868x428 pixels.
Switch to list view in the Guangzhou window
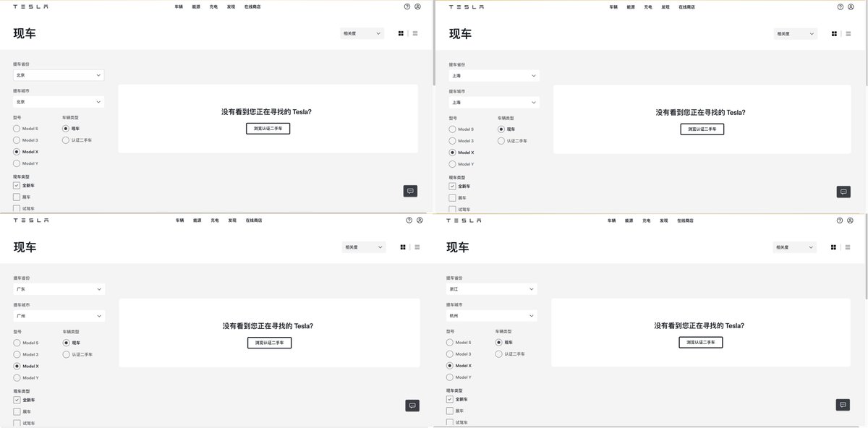click(x=417, y=247)
